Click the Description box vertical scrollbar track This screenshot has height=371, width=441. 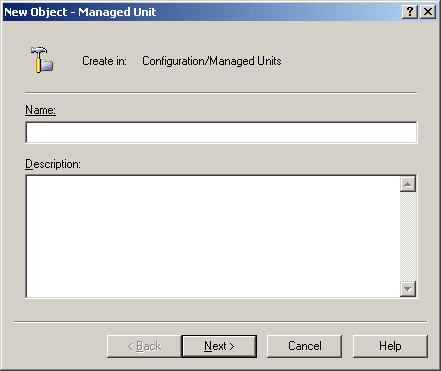point(408,236)
